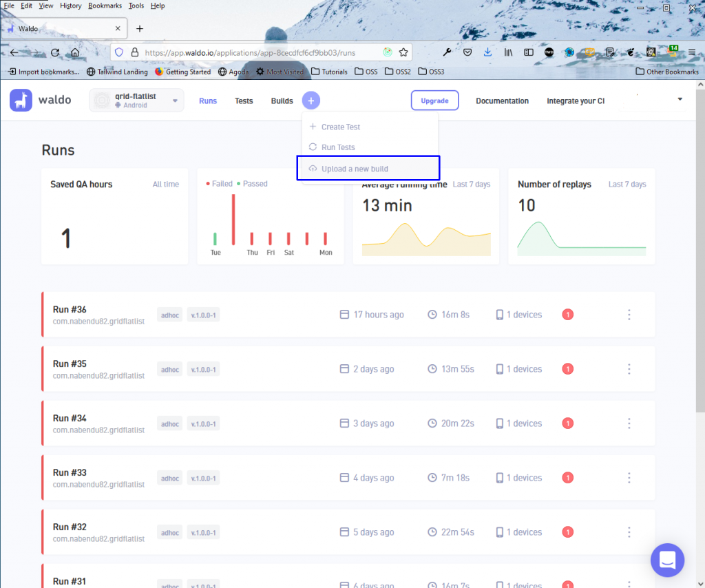Expand the grid-flatlist application selector
The width and height of the screenshot is (705, 588).
[x=137, y=101]
